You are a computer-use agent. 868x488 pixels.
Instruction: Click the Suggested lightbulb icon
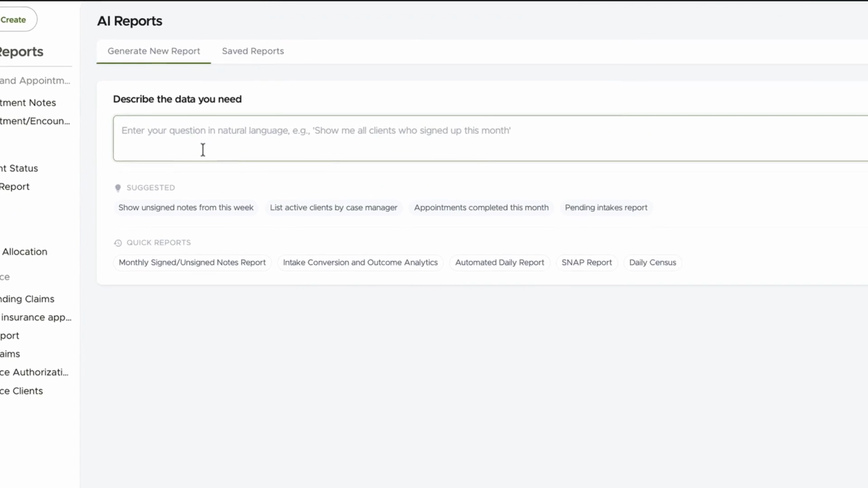coord(118,188)
